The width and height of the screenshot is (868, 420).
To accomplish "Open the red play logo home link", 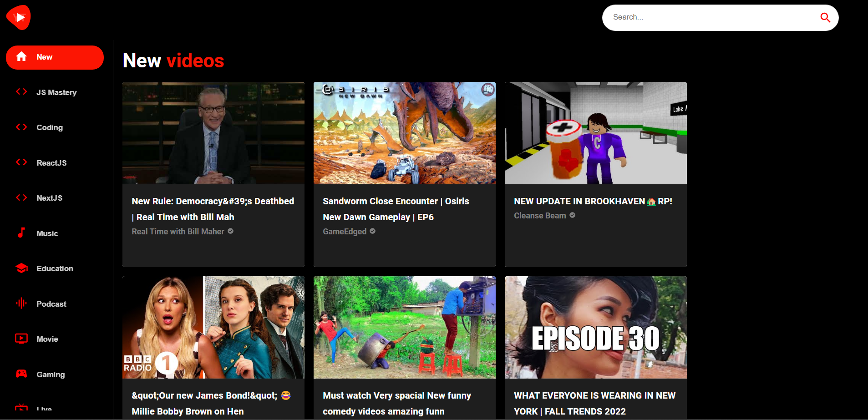I will [19, 17].
